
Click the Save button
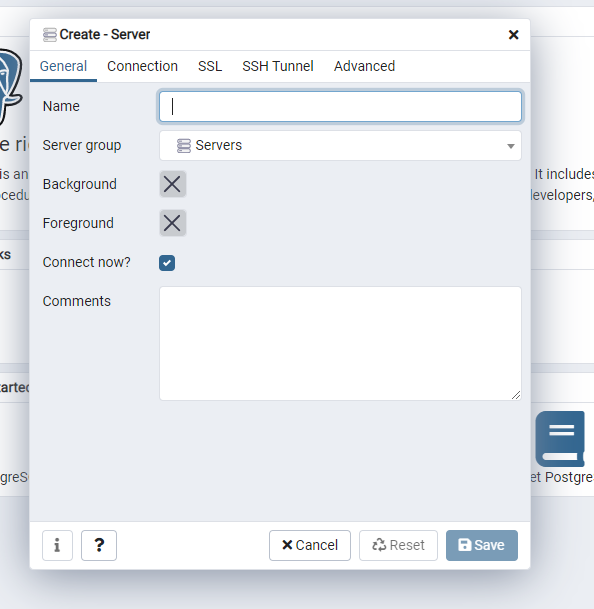pyautogui.click(x=482, y=545)
